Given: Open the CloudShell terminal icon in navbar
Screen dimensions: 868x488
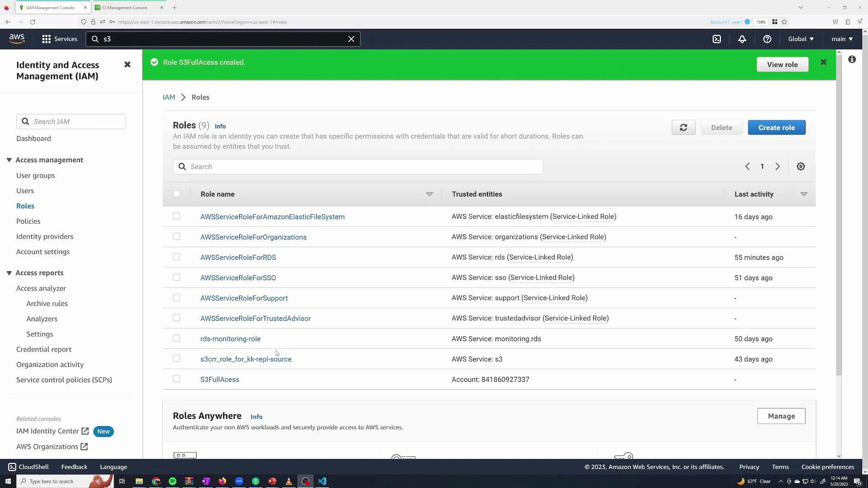Looking at the screenshot, I should pyautogui.click(x=717, y=39).
